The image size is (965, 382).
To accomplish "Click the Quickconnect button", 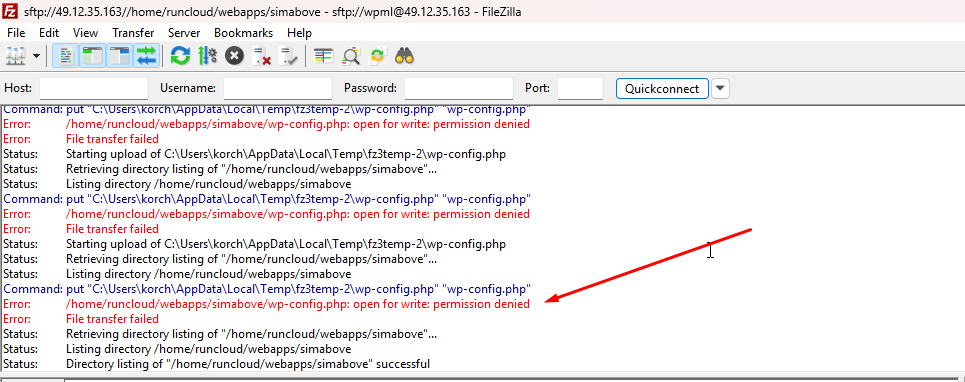I will coord(662,89).
